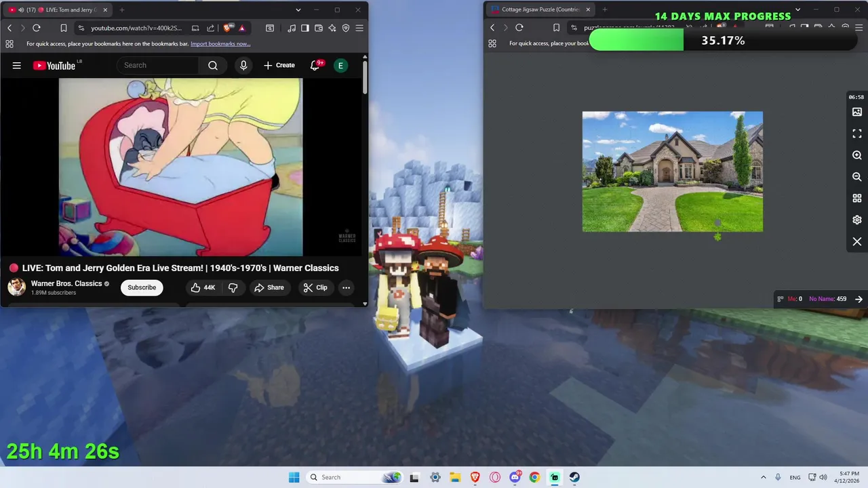Open a new tab in YouTube window
Screen dimensions: 868x488
coord(122,10)
